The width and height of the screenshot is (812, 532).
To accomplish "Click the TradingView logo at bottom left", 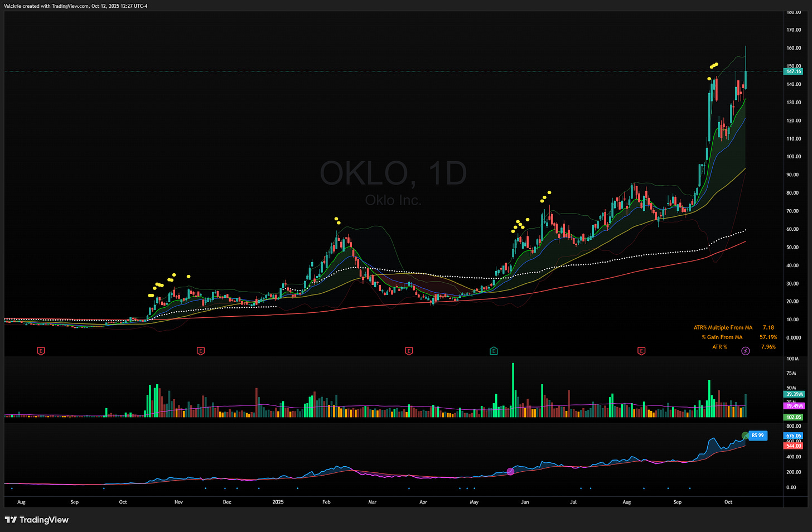I will pos(37,520).
